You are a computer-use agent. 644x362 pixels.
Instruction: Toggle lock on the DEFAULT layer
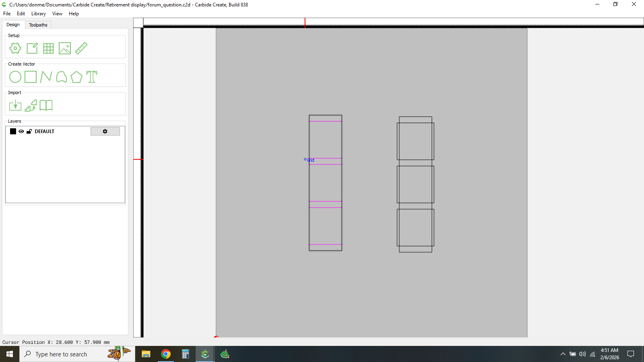[x=29, y=132]
